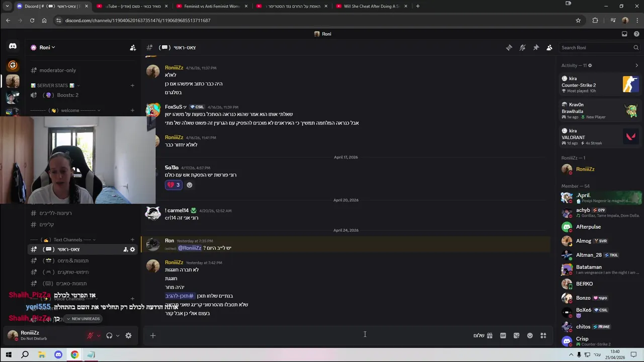
Task: Open notification settings bell icon
Action: click(x=523, y=47)
